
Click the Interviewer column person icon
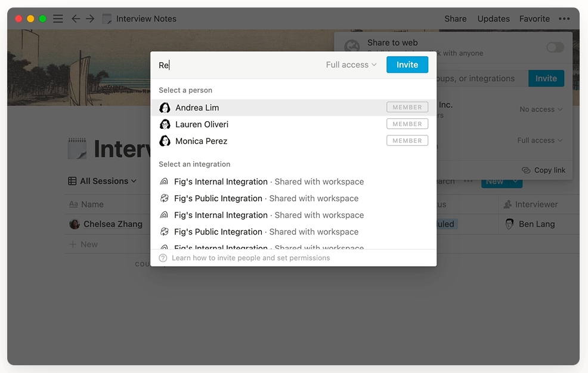(507, 205)
